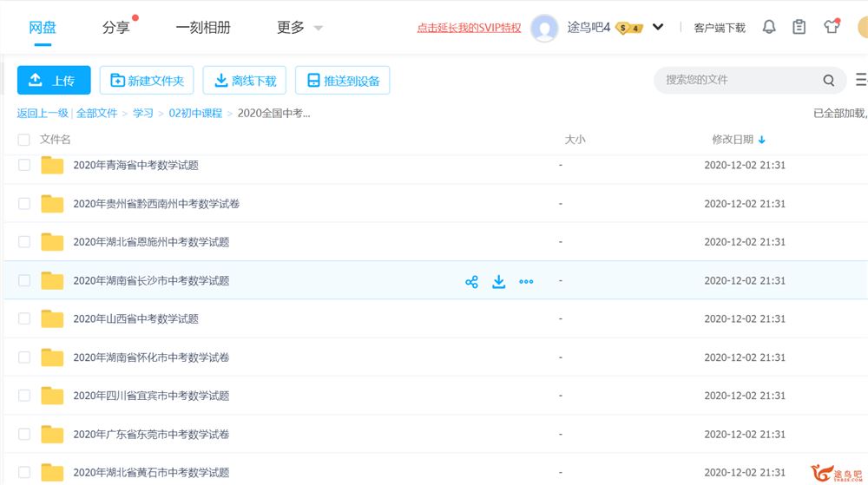Switch to the 网盘 tab

point(43,27)
